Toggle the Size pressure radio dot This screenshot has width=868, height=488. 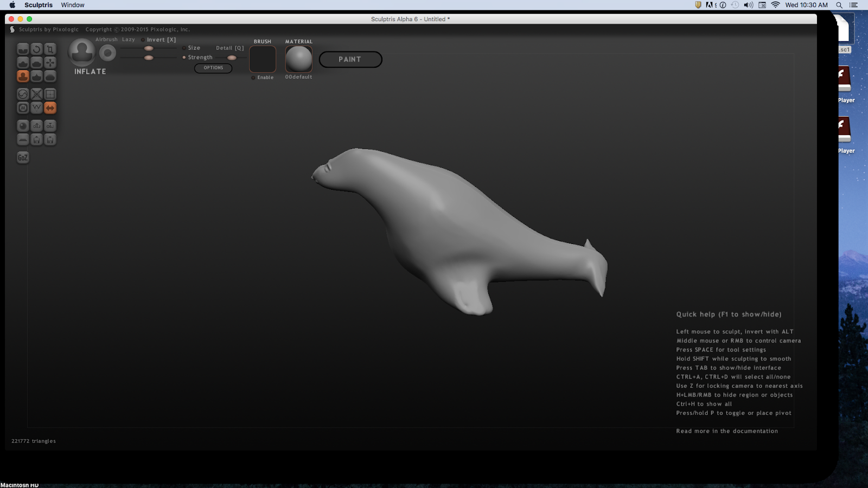point(184,48)
